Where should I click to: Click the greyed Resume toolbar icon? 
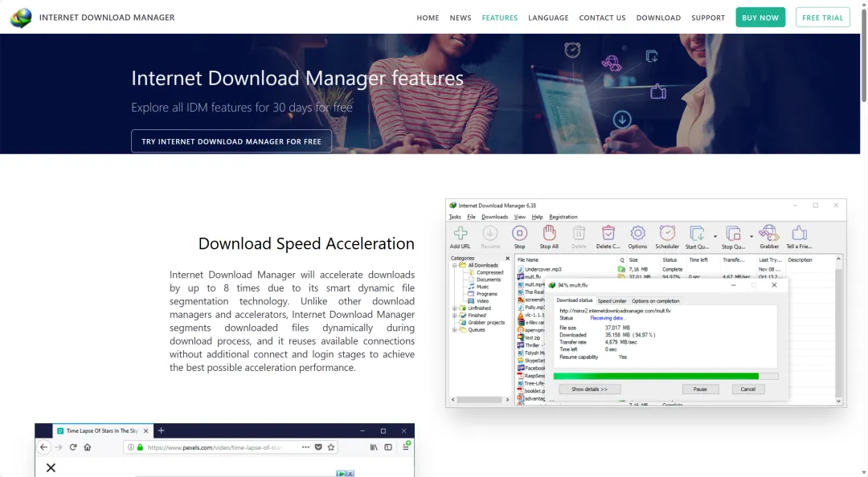tap(490, 238)
